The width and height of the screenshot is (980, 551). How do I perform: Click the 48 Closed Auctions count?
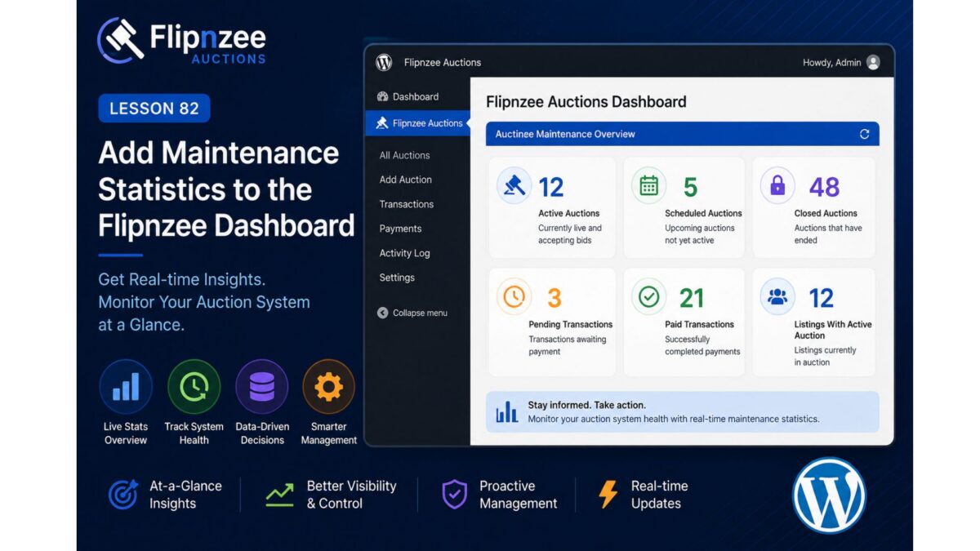click(824, 188)
